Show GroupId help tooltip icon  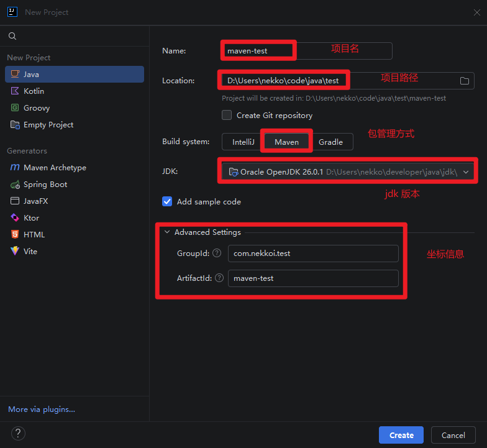[217, 254]
